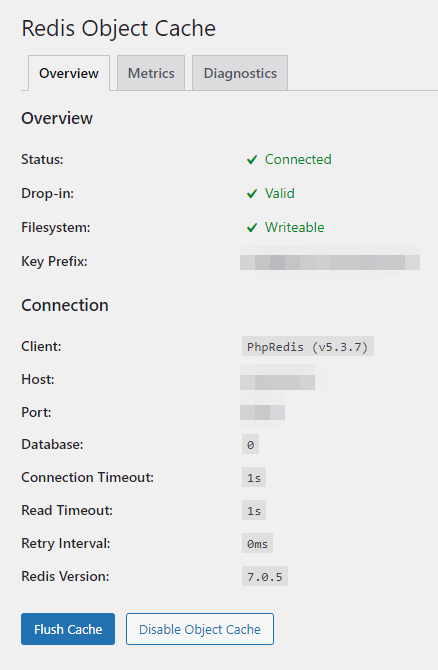Click the Redis Object Cache page heading
This screenshot has width=438, height=670.
coord(118,29)
